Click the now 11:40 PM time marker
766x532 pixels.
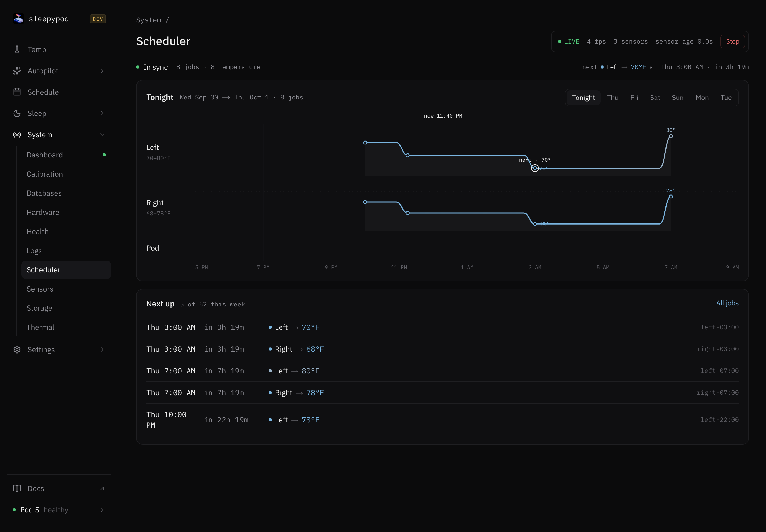(x=443, y=116)
